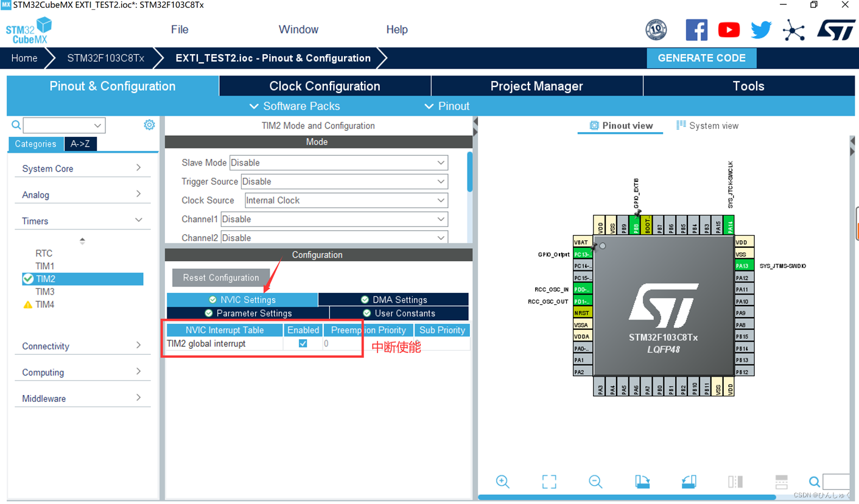
Task: Open the category settings gear icon
Action: (149, 125)
